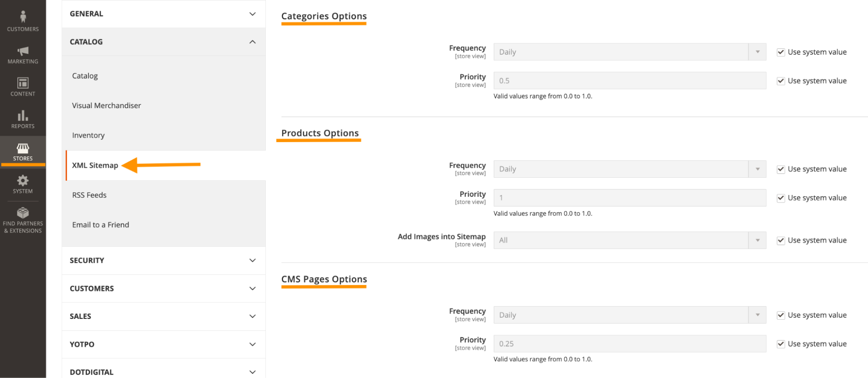
Task: Uncheck Use system value for CMS Pages Priority
Action: pyautogui.click(x=780, y=343)
